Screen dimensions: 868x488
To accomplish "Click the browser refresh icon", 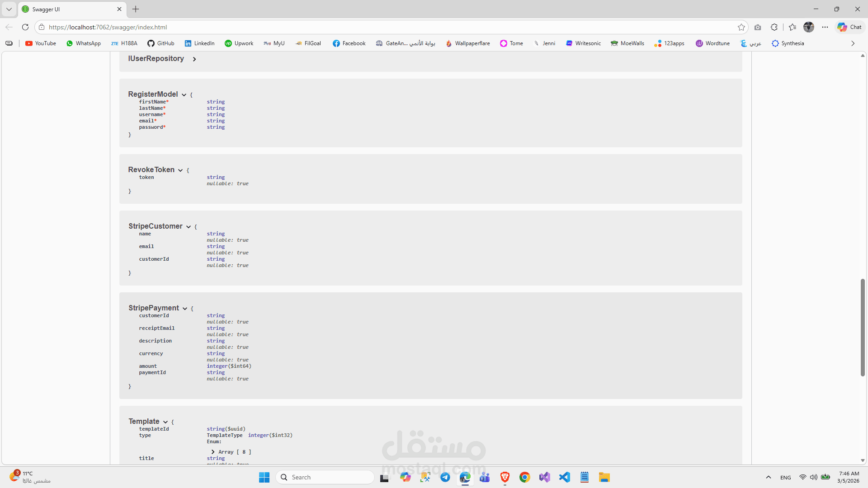I will pyautogui.click(x=25, y=27).
